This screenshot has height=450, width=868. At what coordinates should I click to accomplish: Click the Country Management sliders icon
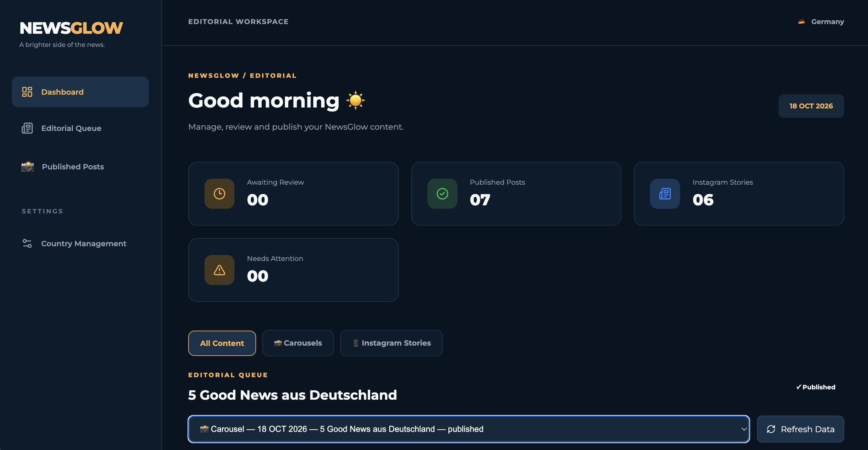(x=27, y=243)
